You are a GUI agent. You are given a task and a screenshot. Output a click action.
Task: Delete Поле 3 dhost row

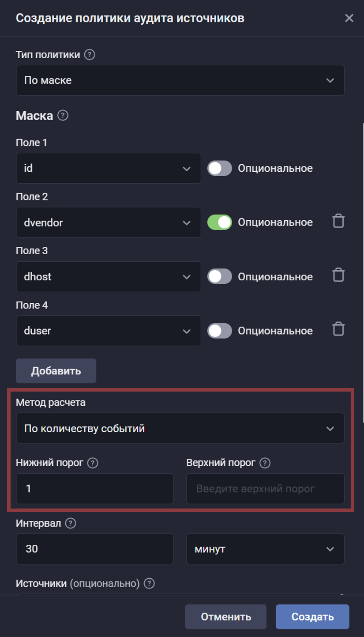pyautogui.click(x=338, y=275)
